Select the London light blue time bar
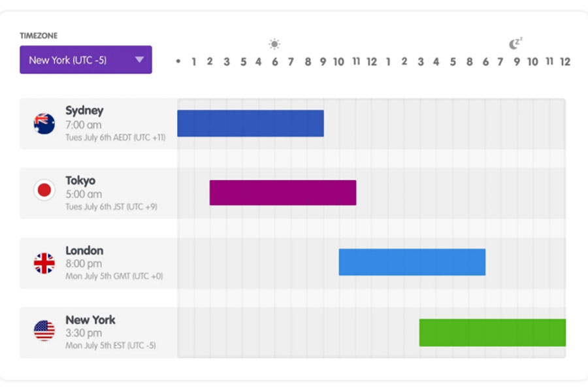The image size is (588, 392). [x=412, y=262]
